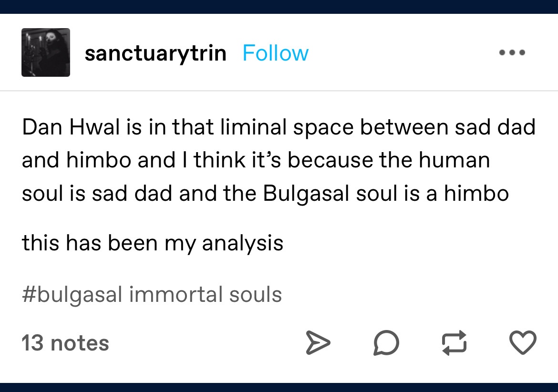
Task: Click the dark navy bar above the post
Action: (x=279, y=6)
